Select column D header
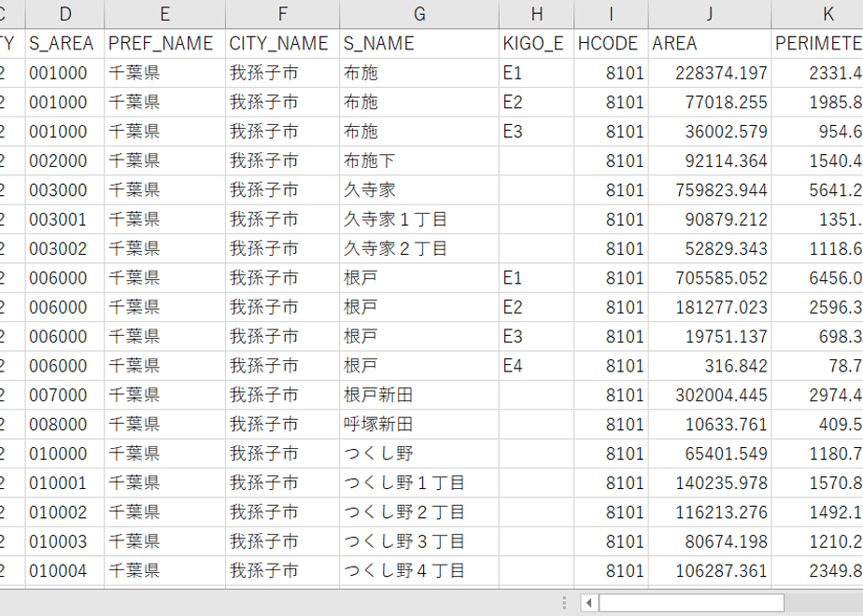863x616 pixels. pos(65,14)
